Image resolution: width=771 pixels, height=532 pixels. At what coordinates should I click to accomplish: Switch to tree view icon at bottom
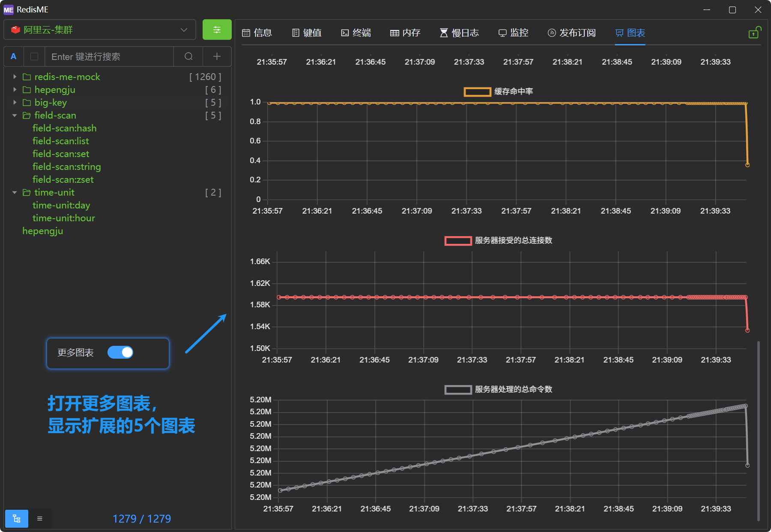pyautogui.click(x=17, y=519)
